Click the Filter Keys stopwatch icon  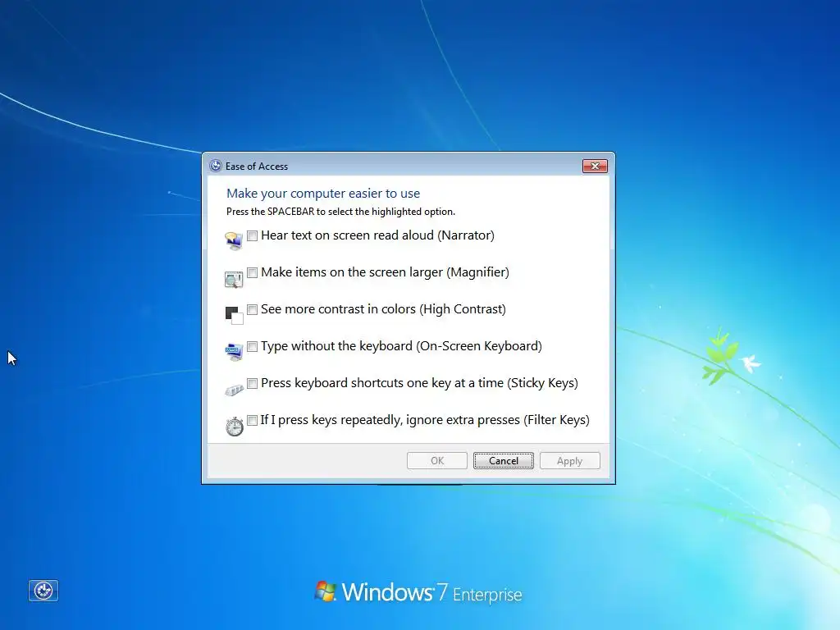[234, 427]
